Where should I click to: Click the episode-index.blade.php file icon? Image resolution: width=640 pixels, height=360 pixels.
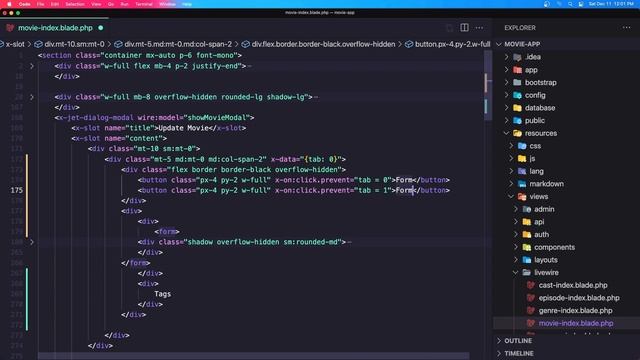[x=531, y=298]
